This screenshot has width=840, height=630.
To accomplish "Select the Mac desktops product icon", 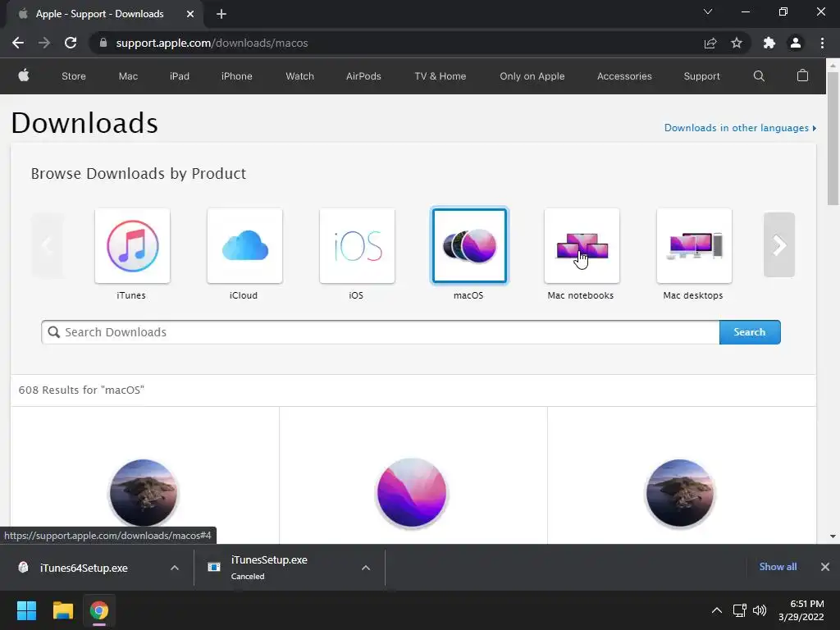I will [x=694, y=246].
